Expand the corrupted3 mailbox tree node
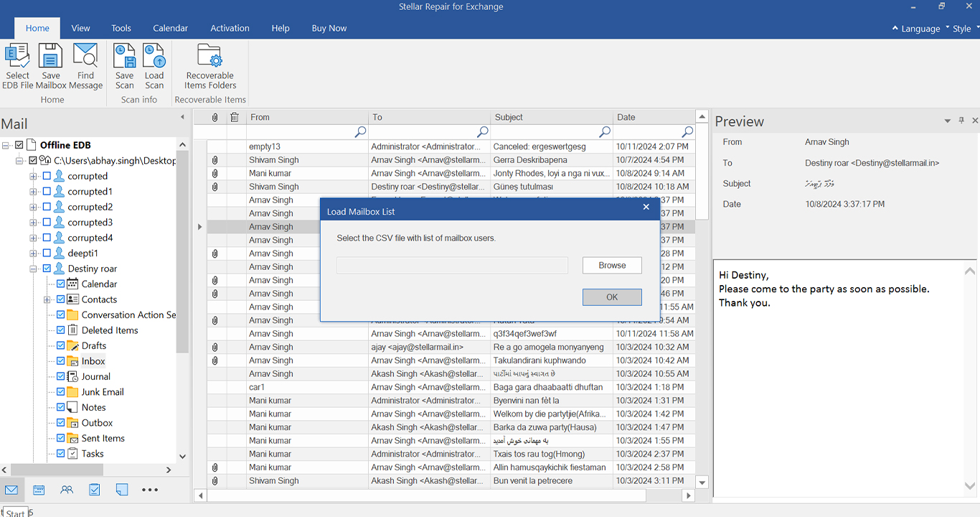The image size is (980, 517). [x=33, y=223]
